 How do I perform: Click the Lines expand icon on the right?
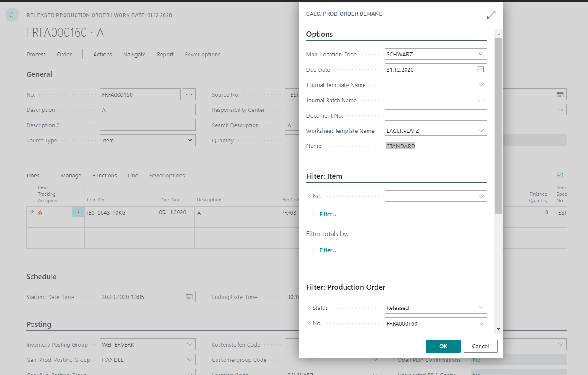coord(560,175)
